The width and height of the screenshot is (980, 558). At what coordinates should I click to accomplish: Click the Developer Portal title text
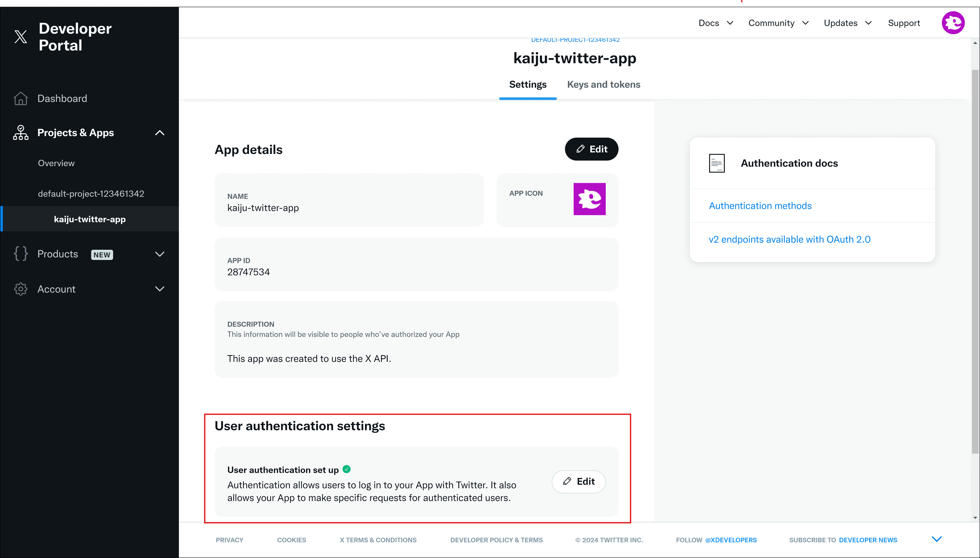click(x=75, y=37)
